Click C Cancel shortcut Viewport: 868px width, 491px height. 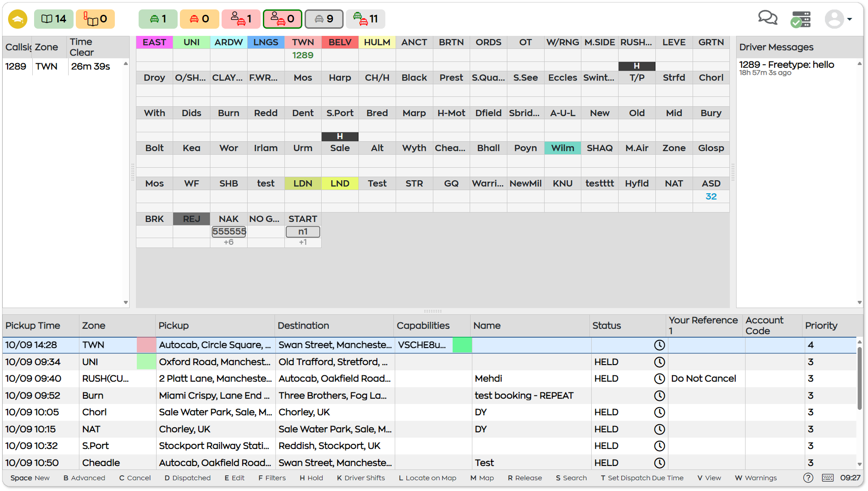pos(135,478)
